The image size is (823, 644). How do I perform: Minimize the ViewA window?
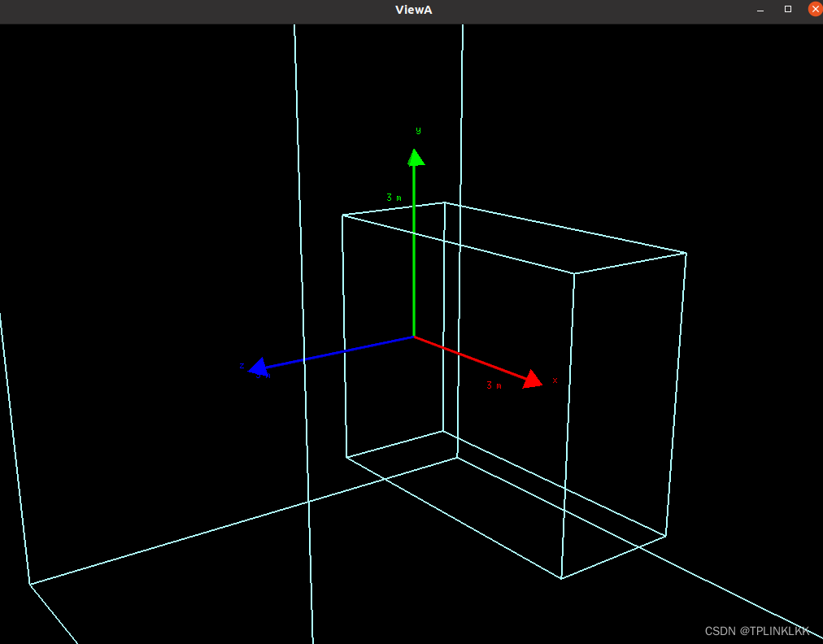[x=760, y=10]
